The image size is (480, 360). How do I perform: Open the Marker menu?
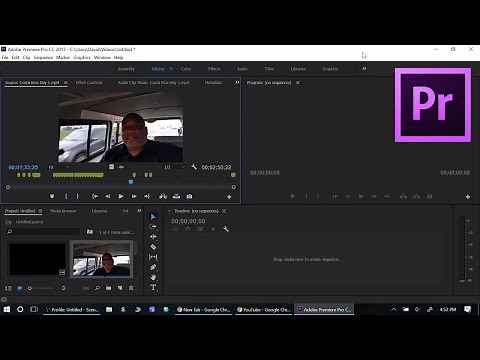coord(63,57)
